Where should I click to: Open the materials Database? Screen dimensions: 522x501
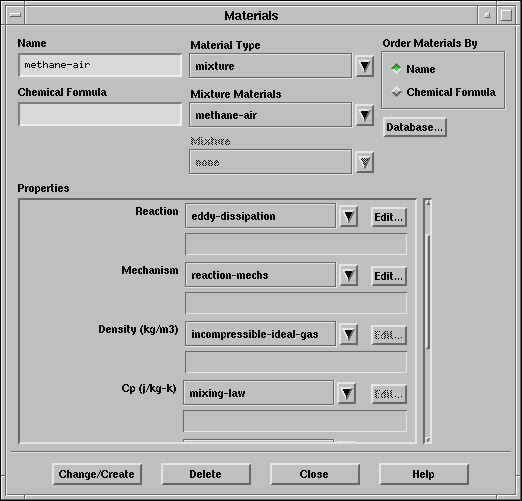415,127
